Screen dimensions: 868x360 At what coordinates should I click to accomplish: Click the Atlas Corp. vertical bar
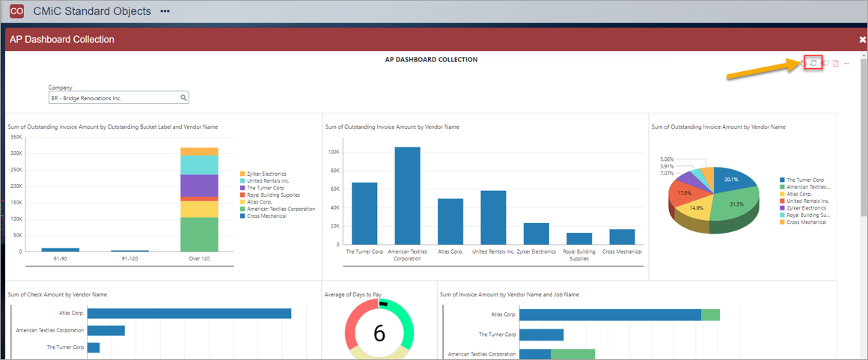450,221
